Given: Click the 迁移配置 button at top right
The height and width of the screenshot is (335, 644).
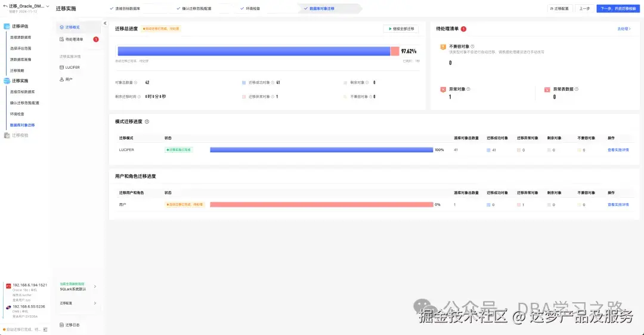Looking at the screenshot, I should coord(559,8).
